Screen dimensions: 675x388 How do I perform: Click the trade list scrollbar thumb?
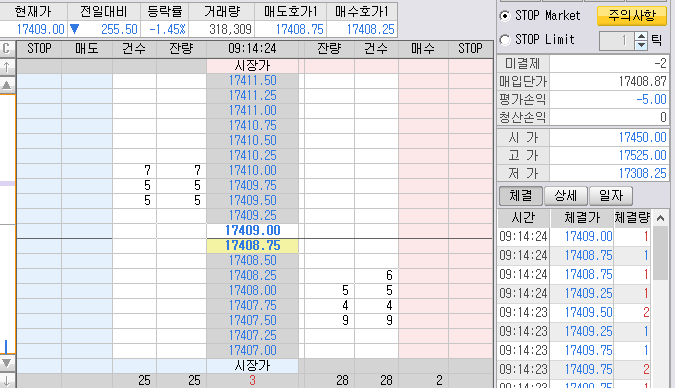pyautogui.click(x=660, y=254)
